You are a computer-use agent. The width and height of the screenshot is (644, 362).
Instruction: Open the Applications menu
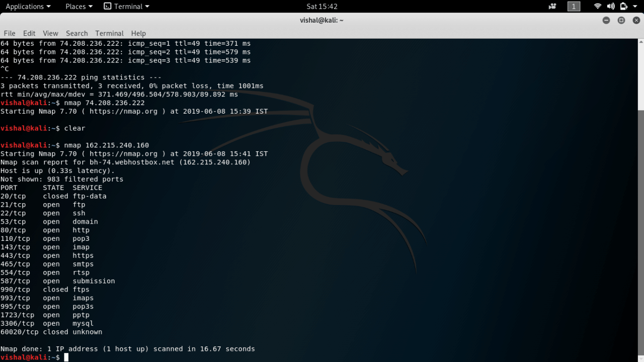pyautogui.click(x=25, y=6)
